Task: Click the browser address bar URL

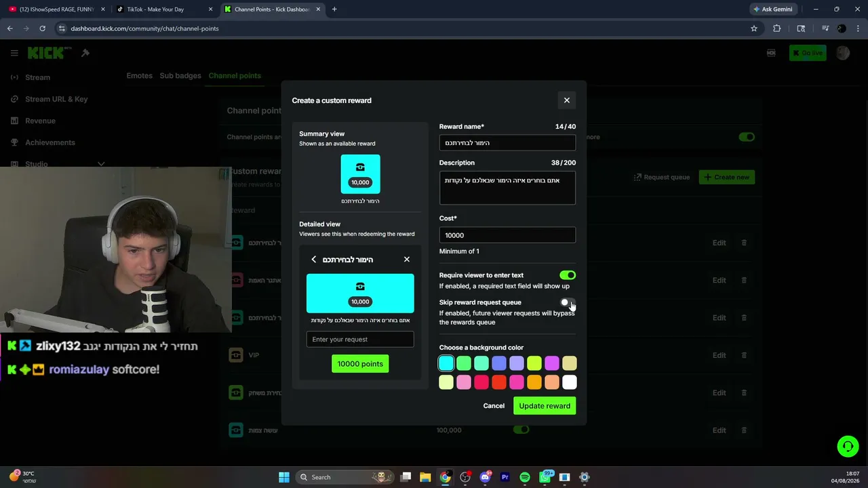Action: [x=144, y=28]
